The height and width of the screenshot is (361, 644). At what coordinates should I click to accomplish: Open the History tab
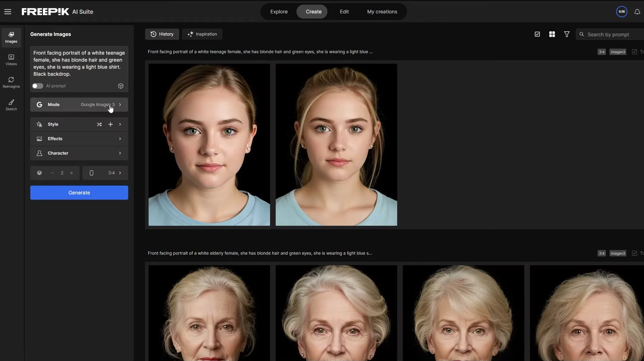[x=162, y=34]
